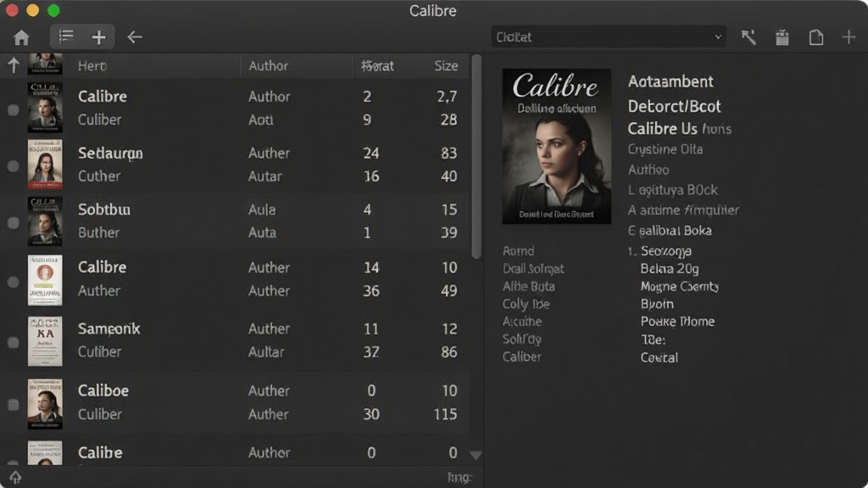Click the clipboard icon in top toolbar
Viewport: 868px width, 488px height.
(x=782, y=37)
